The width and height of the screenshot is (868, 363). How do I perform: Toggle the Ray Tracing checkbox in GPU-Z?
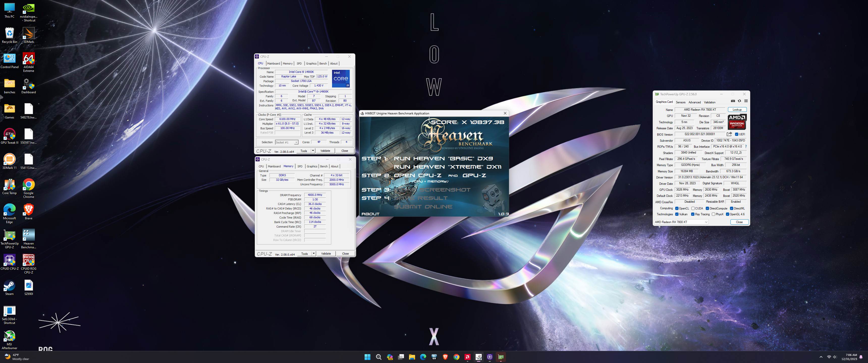[692, 214]
